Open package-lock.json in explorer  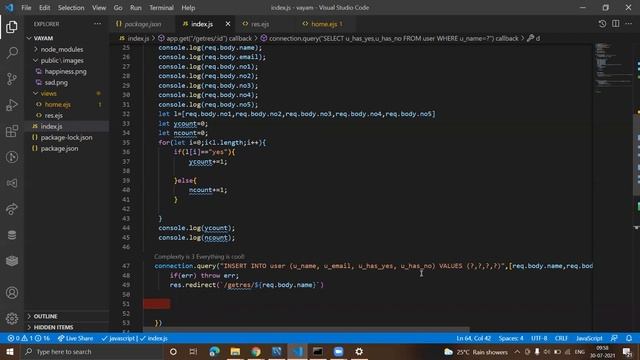click(66, 138)
